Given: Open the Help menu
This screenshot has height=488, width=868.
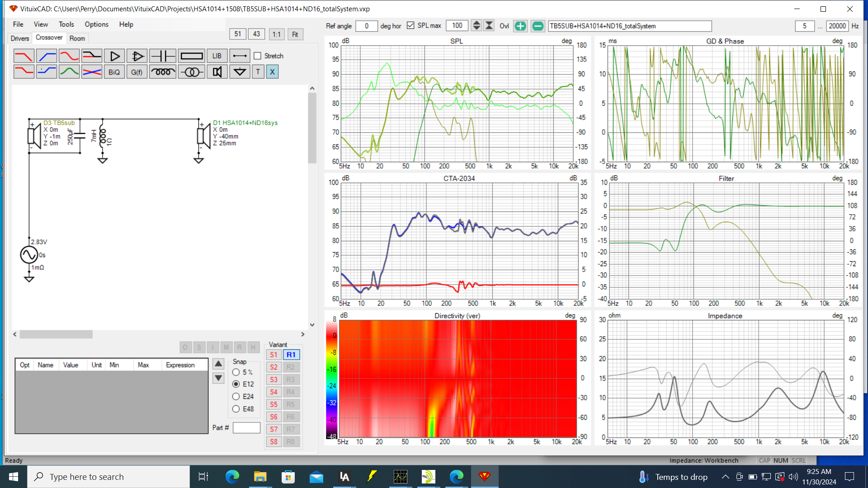Looking at the screenshot, I should coord(126,24).
